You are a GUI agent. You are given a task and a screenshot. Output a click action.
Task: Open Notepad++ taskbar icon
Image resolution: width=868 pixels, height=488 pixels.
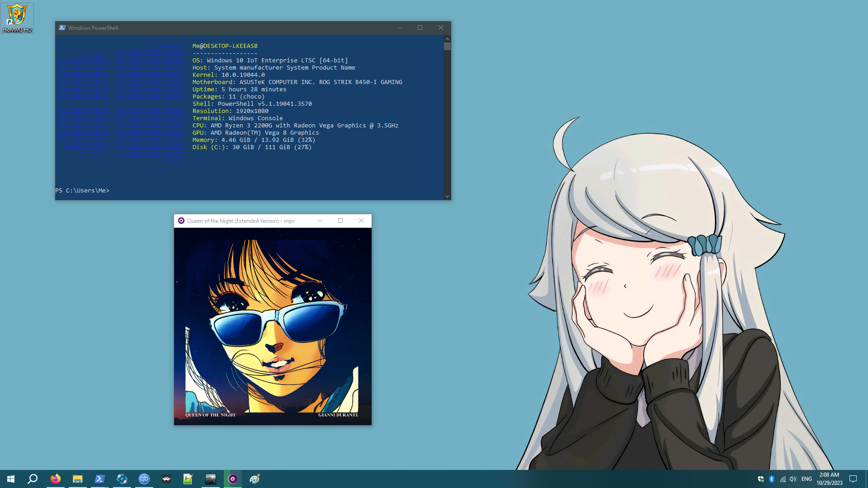coord(188,479)
